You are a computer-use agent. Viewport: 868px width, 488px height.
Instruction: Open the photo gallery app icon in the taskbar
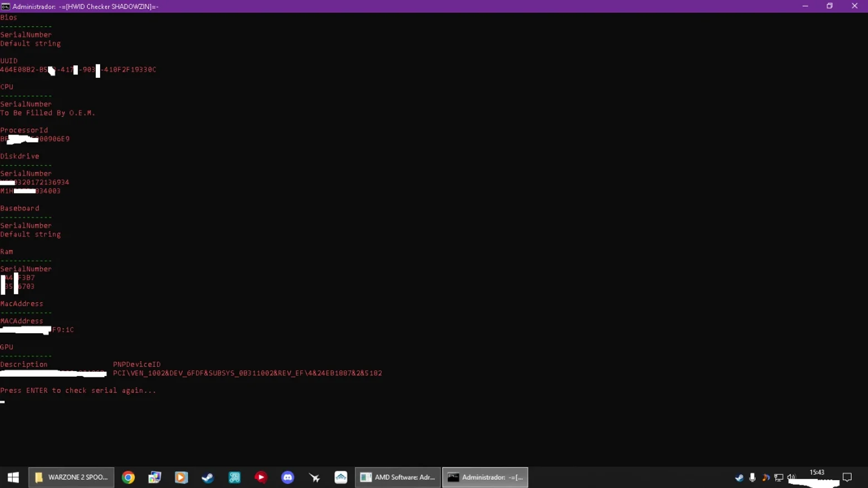point(155,477)
